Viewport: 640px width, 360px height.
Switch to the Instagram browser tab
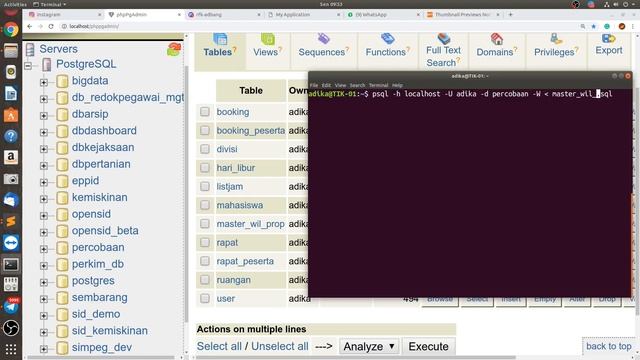pos(64,14)
